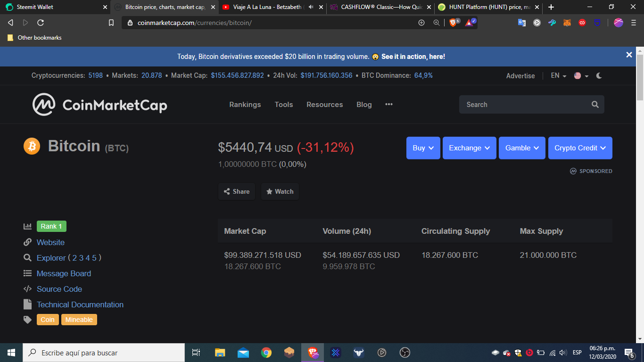Open the Tools menu
The height and width of the screenshot is (362, 644).
pyautogui.click(x=284, y=105)
